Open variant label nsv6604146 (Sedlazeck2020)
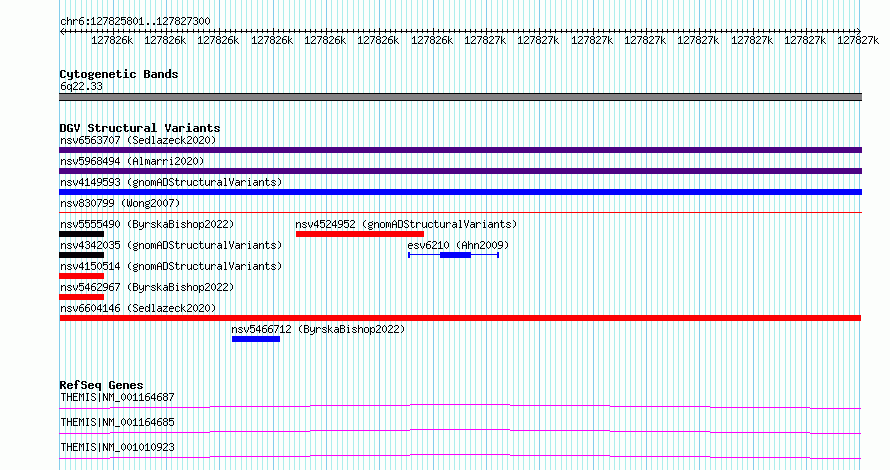The width and height of the screenshot is (890, 470). coord(138,308)
